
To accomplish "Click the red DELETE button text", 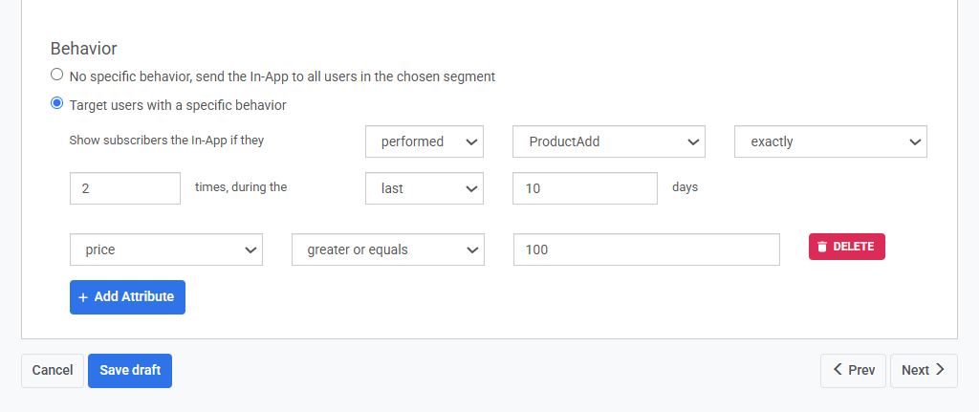I will pos(853,247).
